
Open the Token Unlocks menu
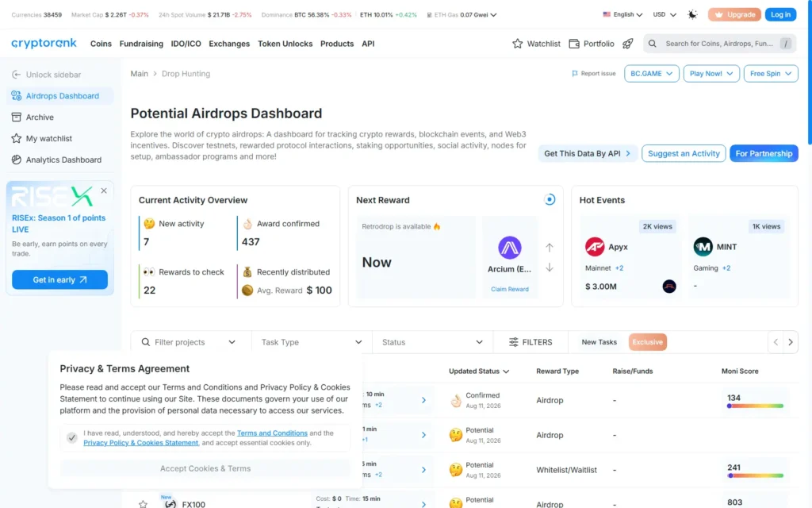(285, 44)
